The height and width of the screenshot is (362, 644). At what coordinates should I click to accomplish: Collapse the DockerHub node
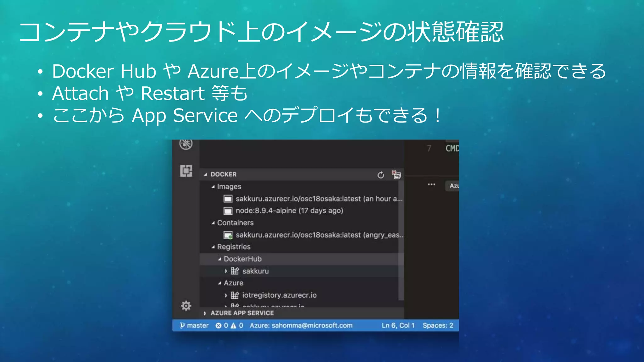point(219,259)
